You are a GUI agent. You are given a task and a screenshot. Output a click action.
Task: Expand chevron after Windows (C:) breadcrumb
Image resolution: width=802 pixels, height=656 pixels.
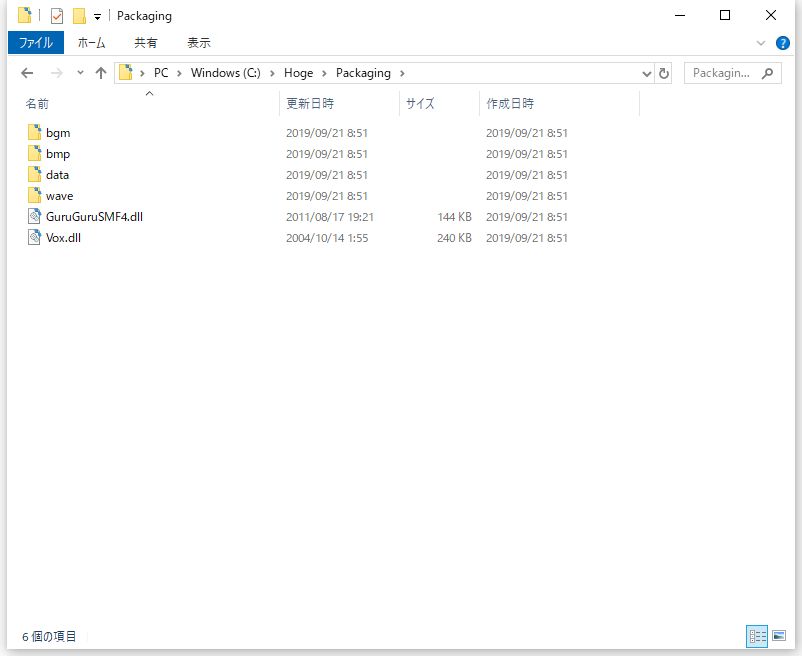(272, 74)
